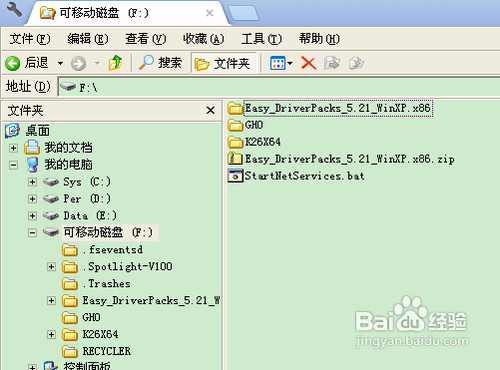Screen dimensions: 500x370
Task: Click GHO folder icon in file list
Action: [235, 125]
